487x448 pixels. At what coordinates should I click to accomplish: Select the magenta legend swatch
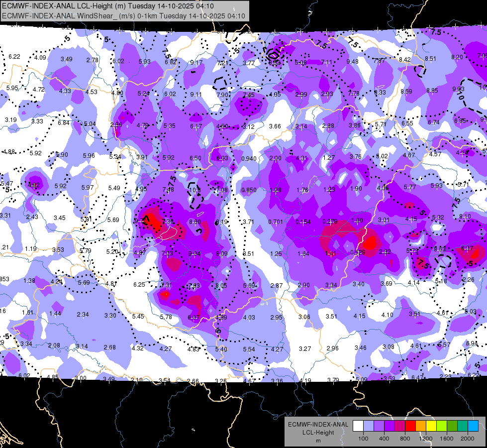click(400, 426)
